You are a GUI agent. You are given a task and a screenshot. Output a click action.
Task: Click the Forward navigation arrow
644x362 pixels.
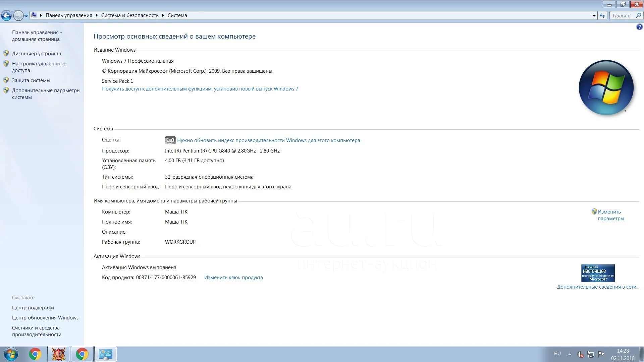[x=18, y=15]
